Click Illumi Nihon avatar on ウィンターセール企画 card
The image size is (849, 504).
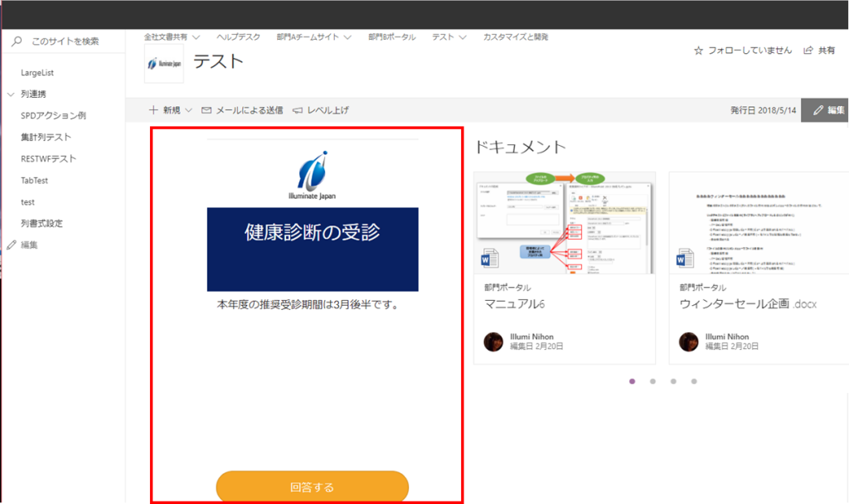689,342
